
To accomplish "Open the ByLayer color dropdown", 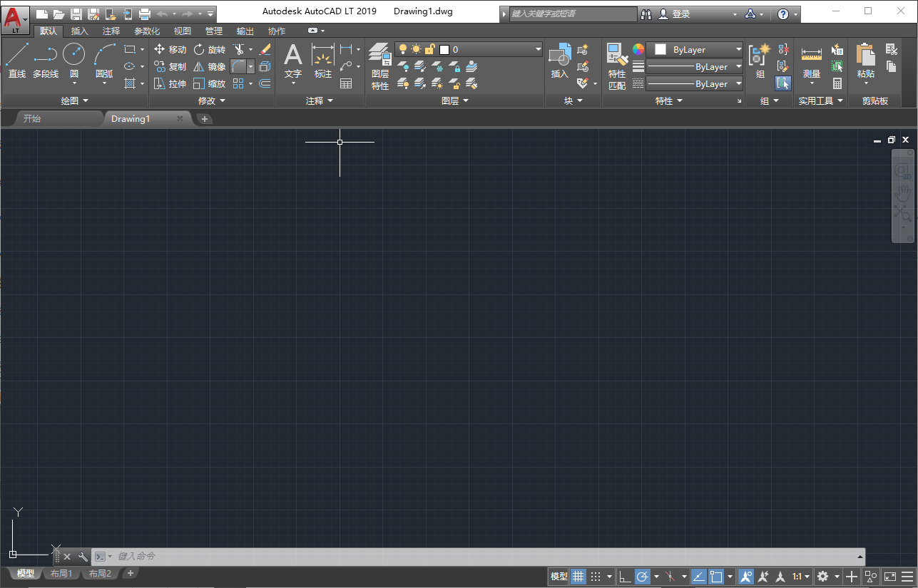I will (x=738, y=49).
